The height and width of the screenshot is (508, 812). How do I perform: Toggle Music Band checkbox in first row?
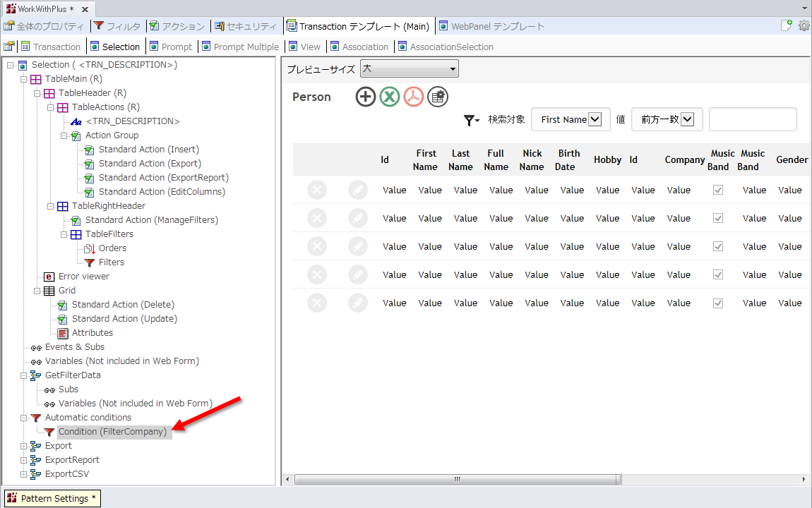[718, 190]
